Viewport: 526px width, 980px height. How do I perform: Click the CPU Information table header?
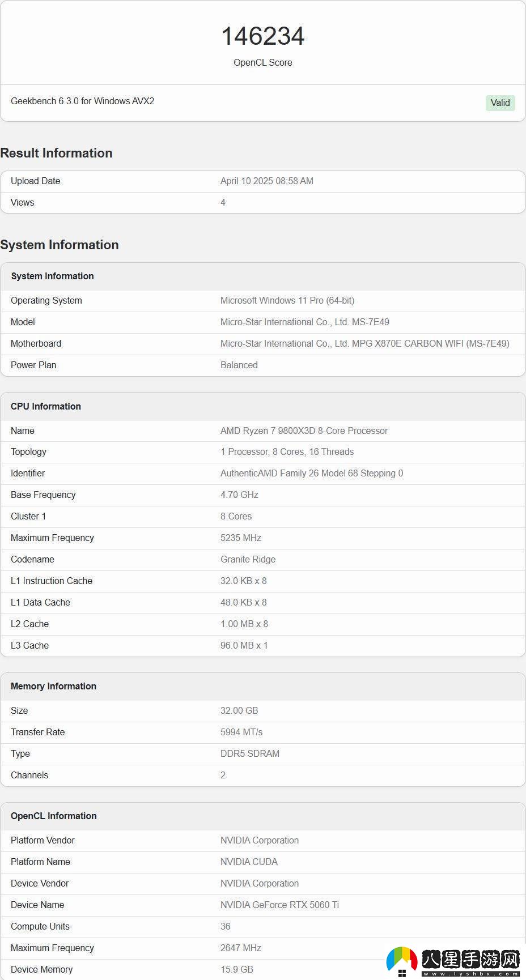pyautogui.click(x=46, y=406)
